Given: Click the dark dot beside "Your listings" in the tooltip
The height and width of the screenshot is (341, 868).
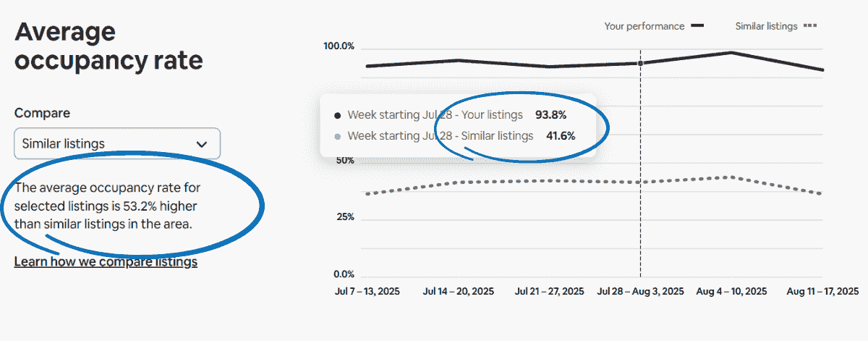Looking at the screenshot, I should click(338, 115).
